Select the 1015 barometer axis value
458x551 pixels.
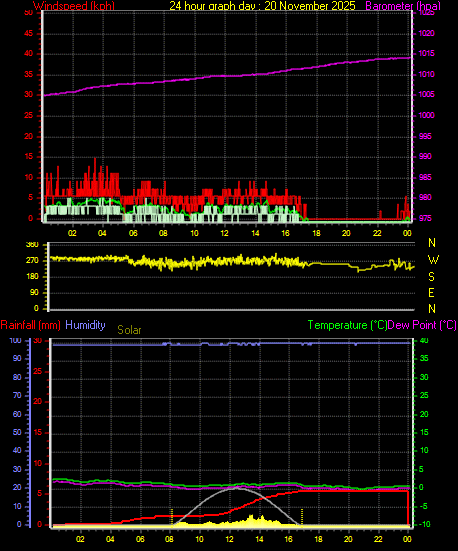(x=426, y=53)
